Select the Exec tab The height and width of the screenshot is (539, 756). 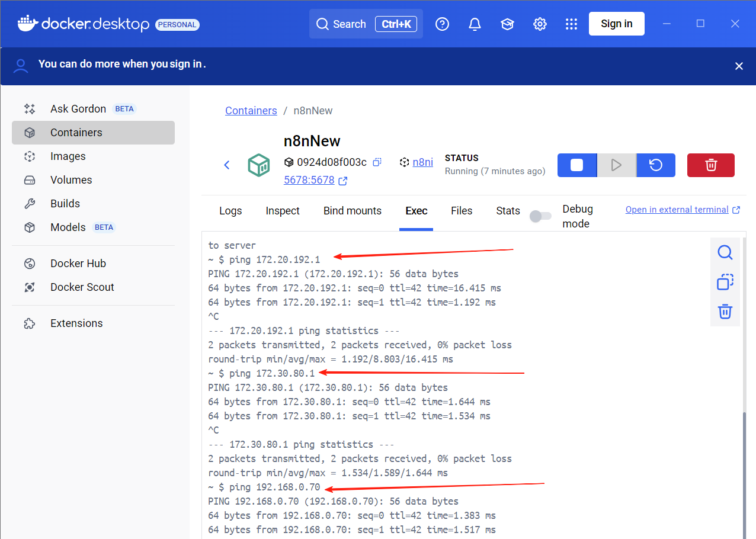[417, 211]
